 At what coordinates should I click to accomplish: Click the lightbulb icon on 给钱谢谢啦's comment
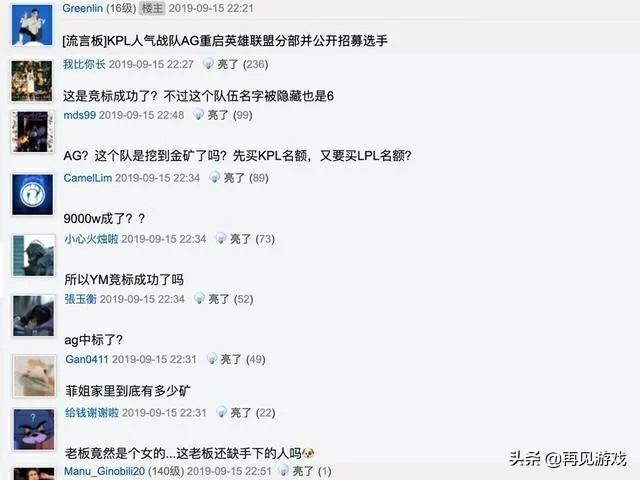pyautogui.click(x=221, y=412)
